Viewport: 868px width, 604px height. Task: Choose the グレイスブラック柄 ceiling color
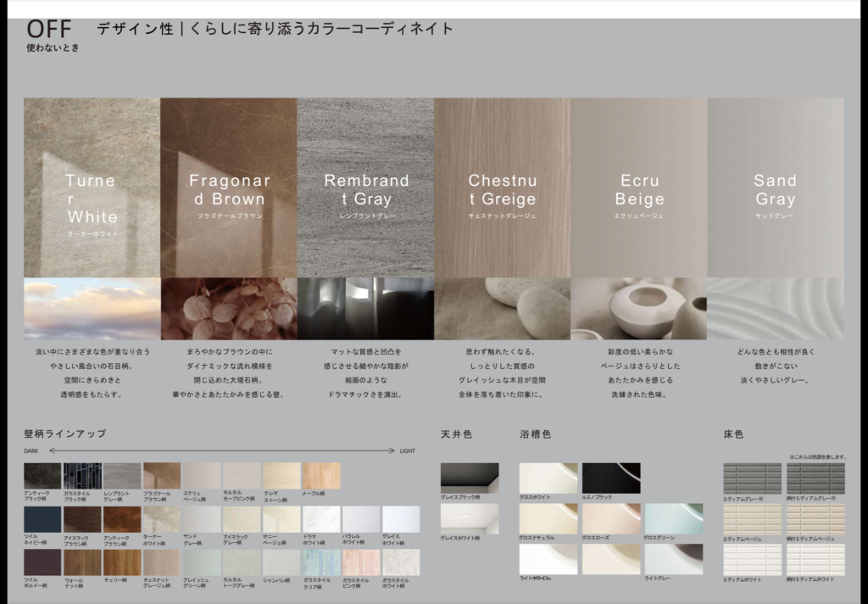point(470,477)
